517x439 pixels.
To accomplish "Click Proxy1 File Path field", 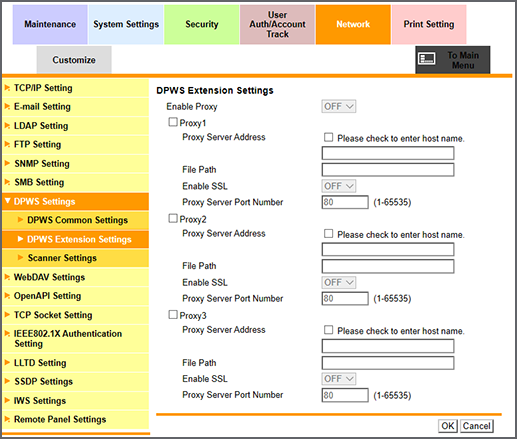I will tap(388, 170).
